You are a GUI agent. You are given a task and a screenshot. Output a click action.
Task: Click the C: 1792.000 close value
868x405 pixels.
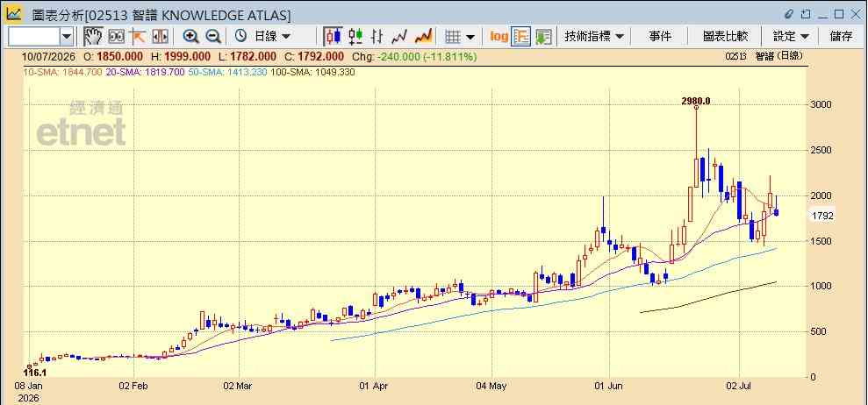point(315,56)
